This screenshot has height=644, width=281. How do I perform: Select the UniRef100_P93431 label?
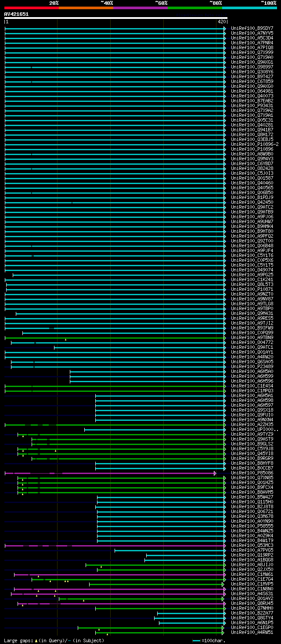pyautogui.click(x=252, y=105)
